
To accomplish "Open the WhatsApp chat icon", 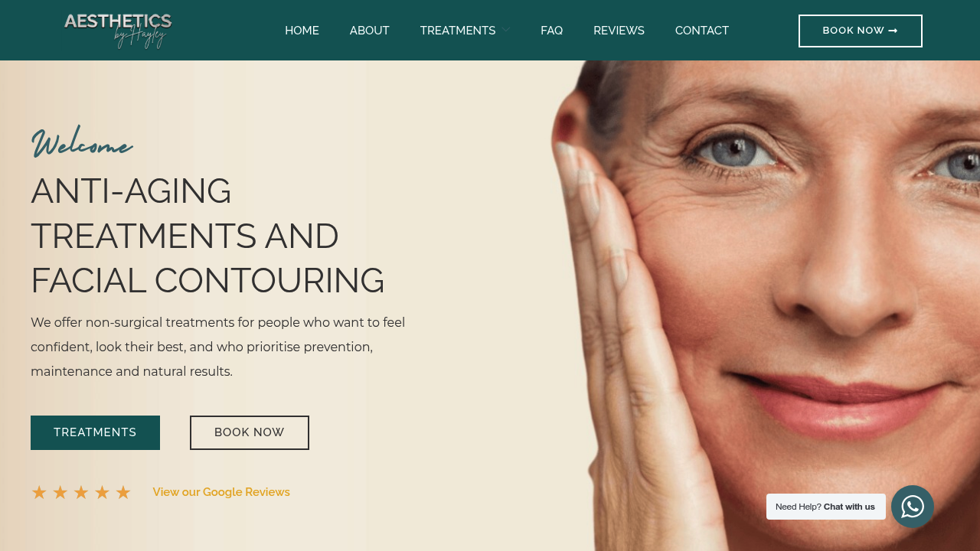I will (x=913, y=507).
